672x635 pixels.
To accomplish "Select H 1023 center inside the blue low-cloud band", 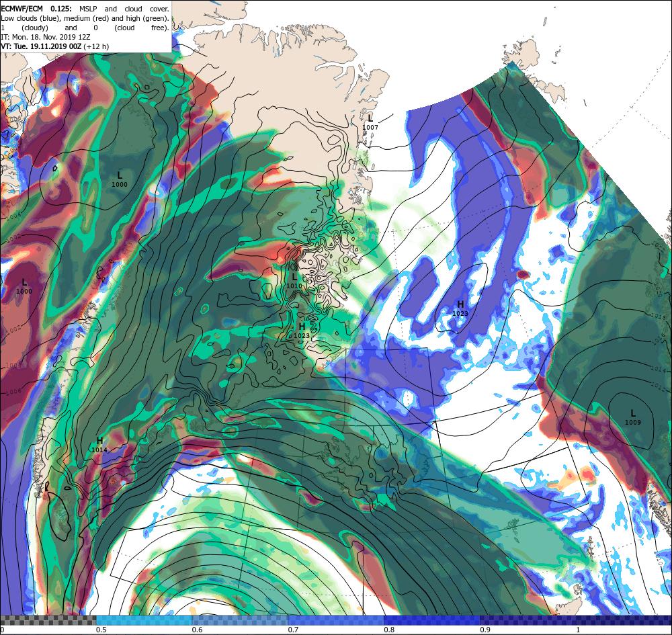I will click(x=460, y=308).
